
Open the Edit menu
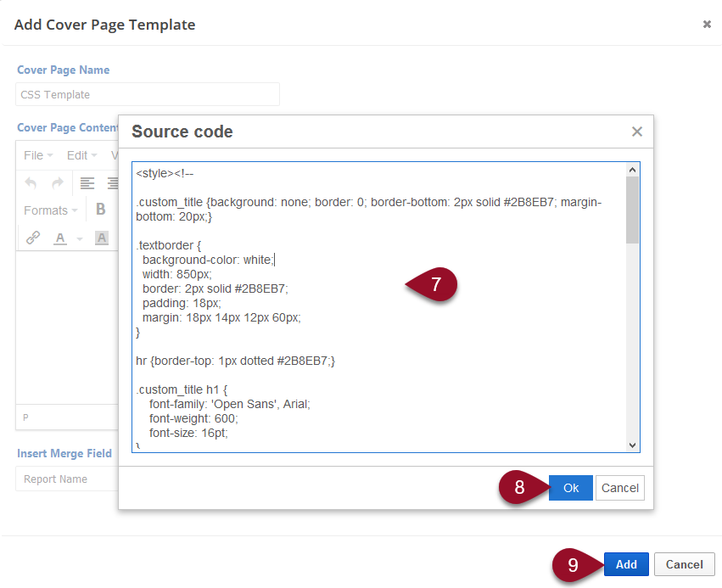(x=81, y=155)
